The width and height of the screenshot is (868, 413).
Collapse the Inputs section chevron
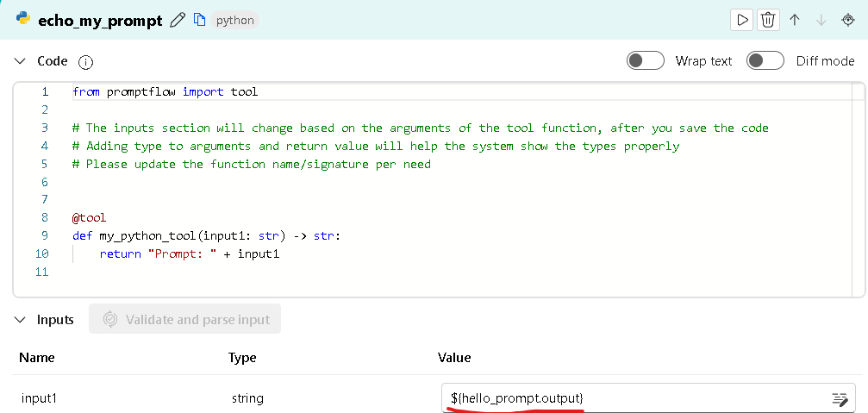(21, 320)
